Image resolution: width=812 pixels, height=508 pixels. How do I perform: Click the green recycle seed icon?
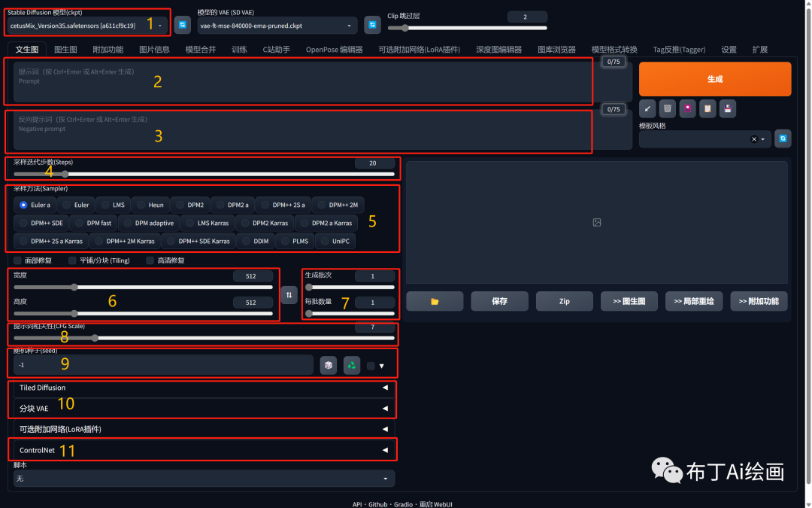pos(351,365)
